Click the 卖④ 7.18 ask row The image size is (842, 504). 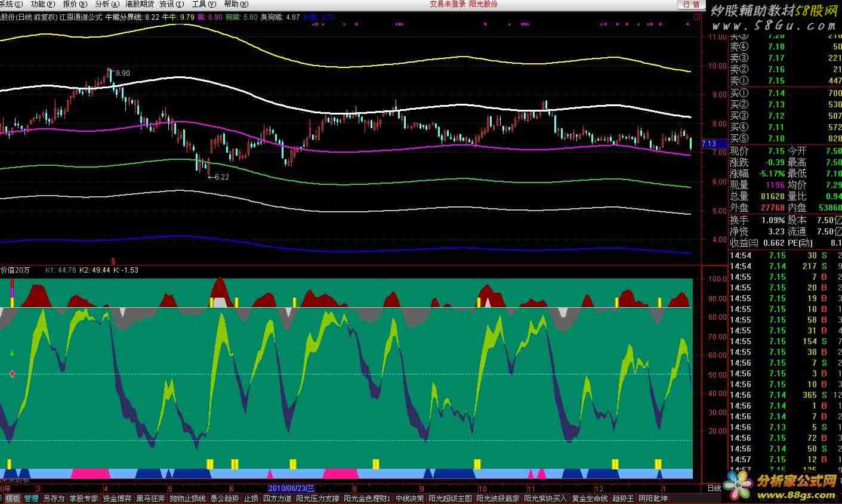pos(786,47)
